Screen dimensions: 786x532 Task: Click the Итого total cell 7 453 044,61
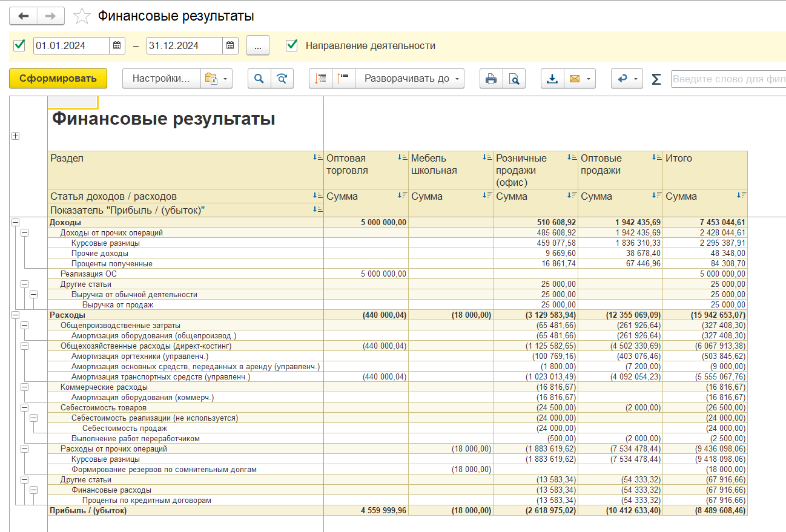[705, 223]
